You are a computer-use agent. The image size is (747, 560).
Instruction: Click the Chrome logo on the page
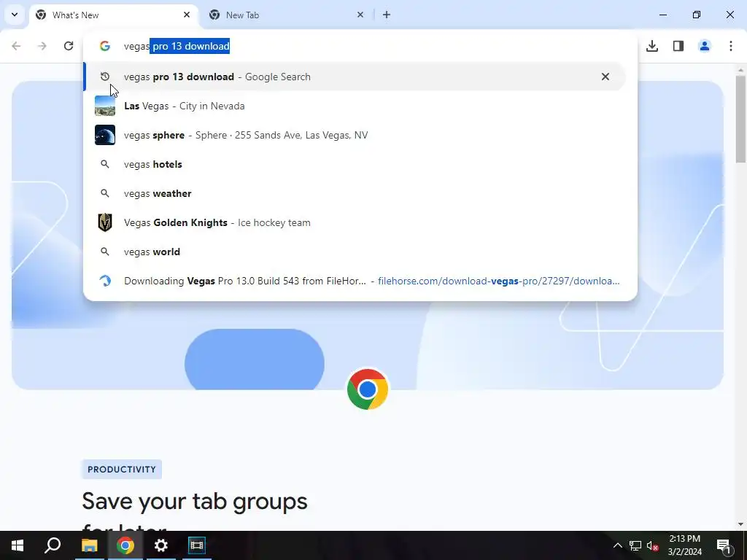tap(368, 389)
